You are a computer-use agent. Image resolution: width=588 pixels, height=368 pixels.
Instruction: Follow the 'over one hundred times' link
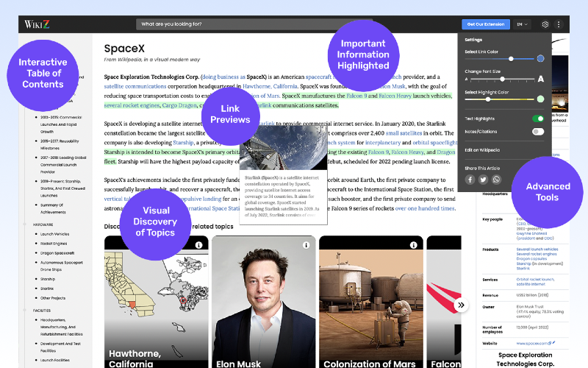425,208
